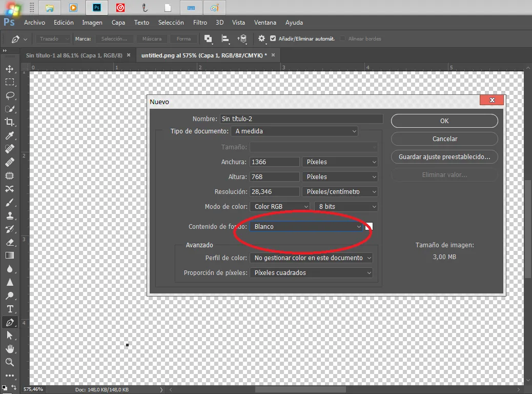Click OK in Nuevo dialog
Viewport: 532px width, 394px height.
pyautogui.click(x=444, y=121)
